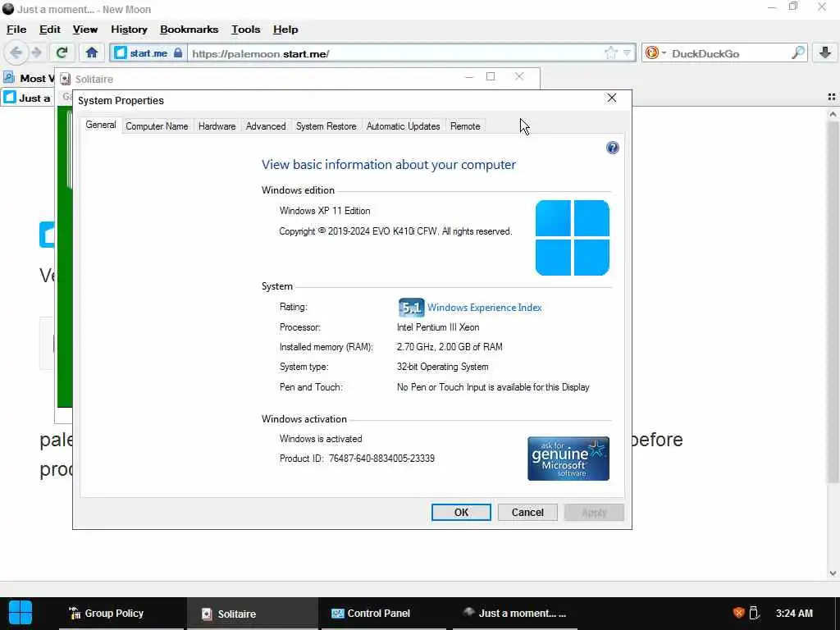This screenshot has width=840, height=630.
Task: Click the Windows XP 11 Edition text
Action: click(325, 211)
